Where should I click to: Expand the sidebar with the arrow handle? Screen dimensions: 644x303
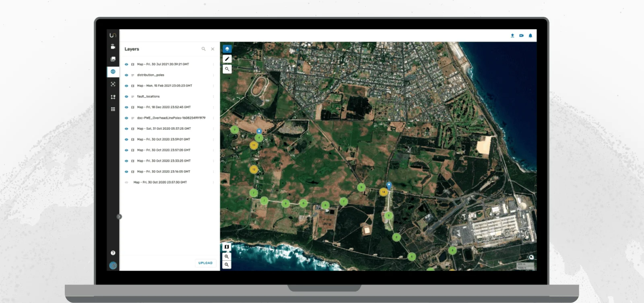(119, 217)
